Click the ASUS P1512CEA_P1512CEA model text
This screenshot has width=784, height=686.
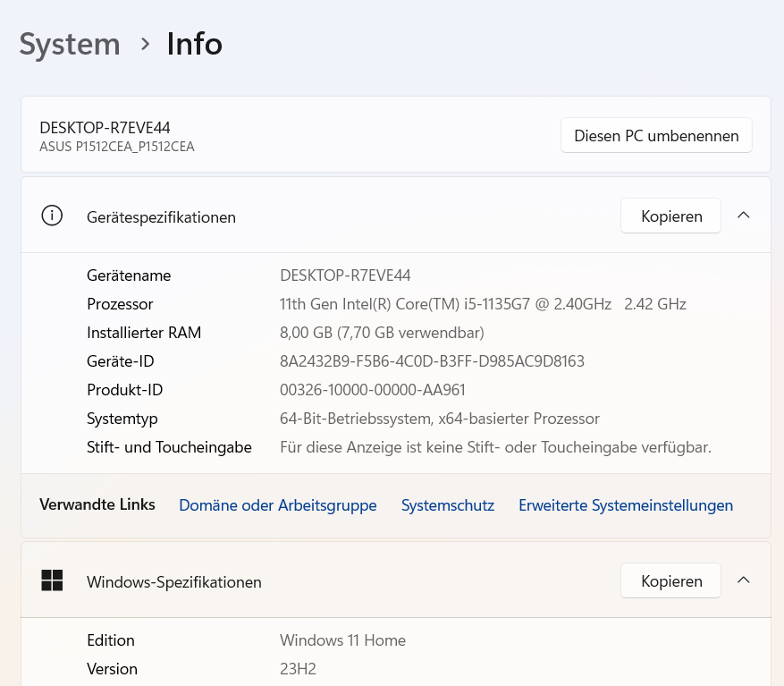[117, 147]
